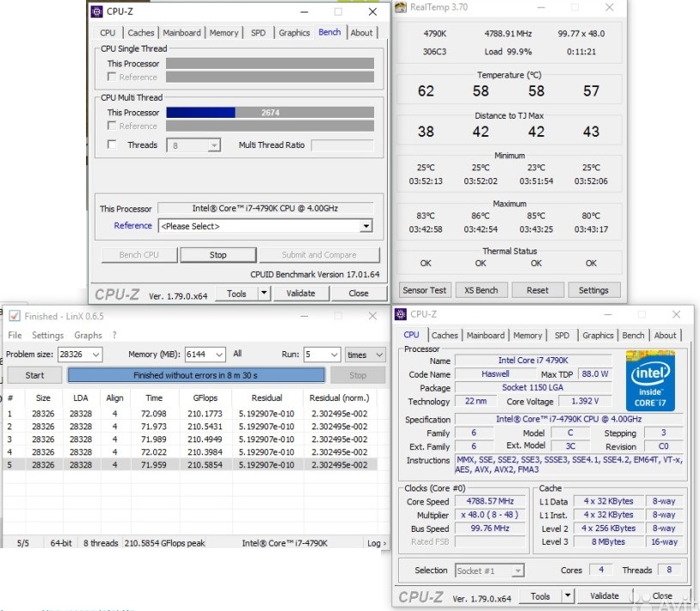Click the Intel Core i7 logo badge
The image size is (700, 611).
tap(650, 381)
